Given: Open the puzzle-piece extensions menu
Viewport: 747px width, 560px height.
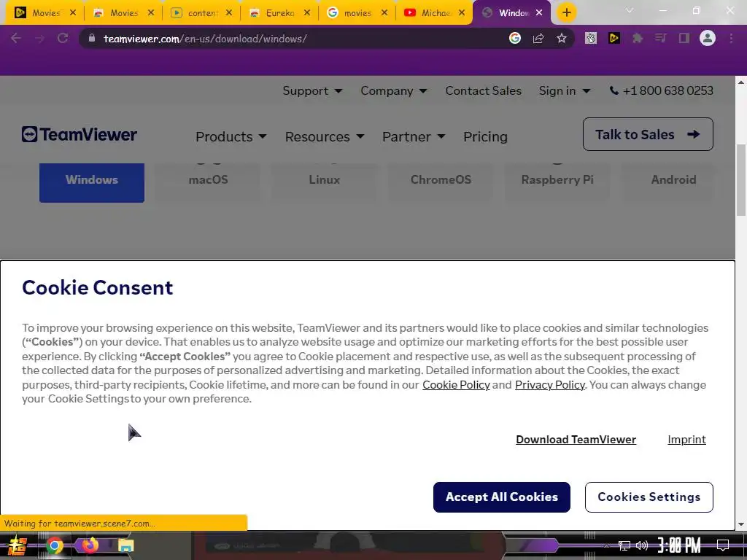Looking at the screenshot, I should click(x=637, y=38).
